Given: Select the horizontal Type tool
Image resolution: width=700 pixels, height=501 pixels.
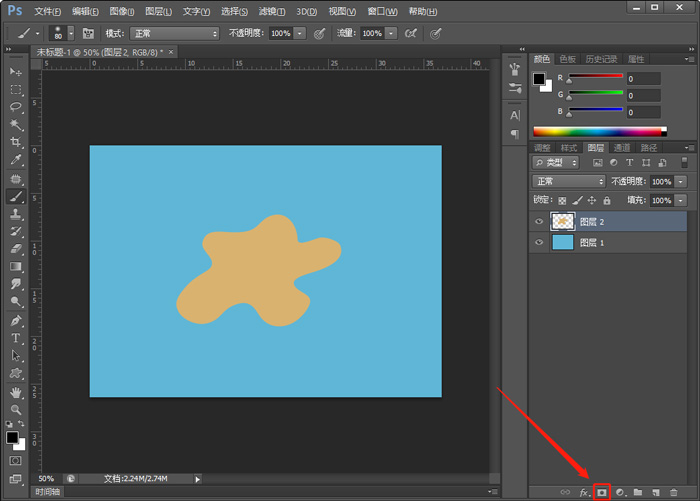Looking at the screenshot, I should tap(16, 338).
